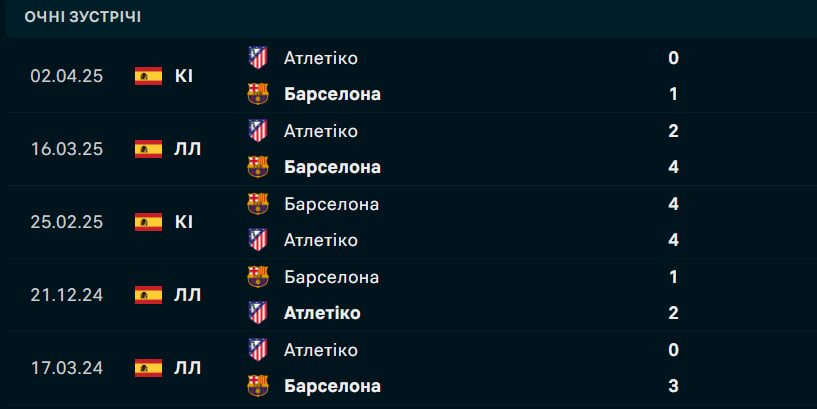Click Barcelona crest in 17.03.24 match
817x409 pixels.
click(258, 386)
